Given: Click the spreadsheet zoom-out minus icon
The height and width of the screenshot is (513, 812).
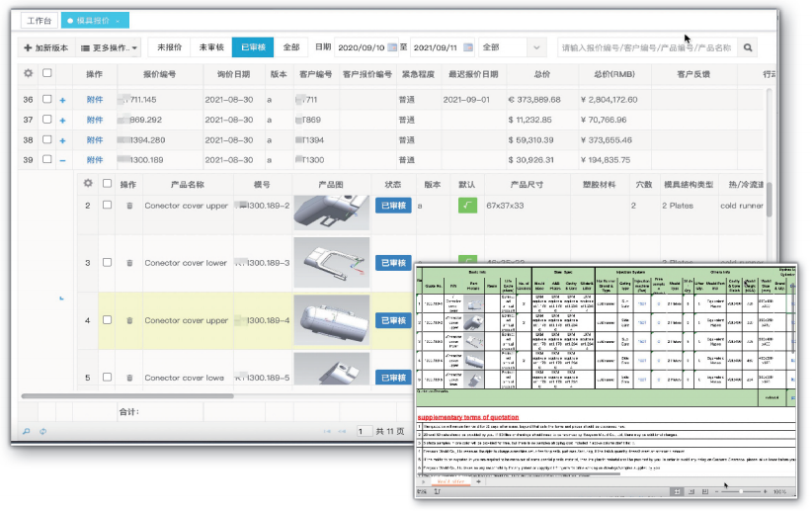Looking at the screenshot, I should 717,491.
